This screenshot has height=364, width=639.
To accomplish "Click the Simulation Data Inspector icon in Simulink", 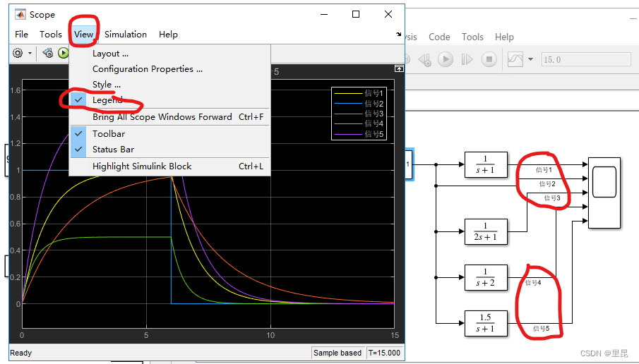I will 515,60.
